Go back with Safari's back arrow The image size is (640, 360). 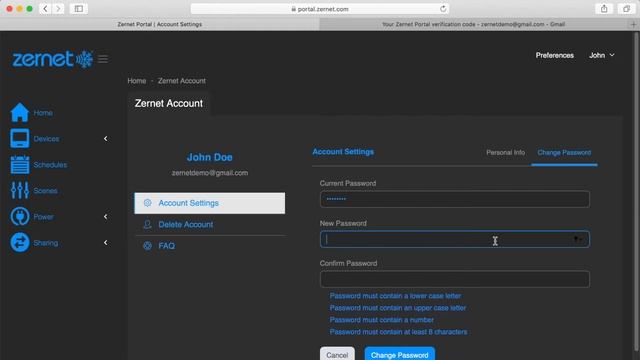45,9
